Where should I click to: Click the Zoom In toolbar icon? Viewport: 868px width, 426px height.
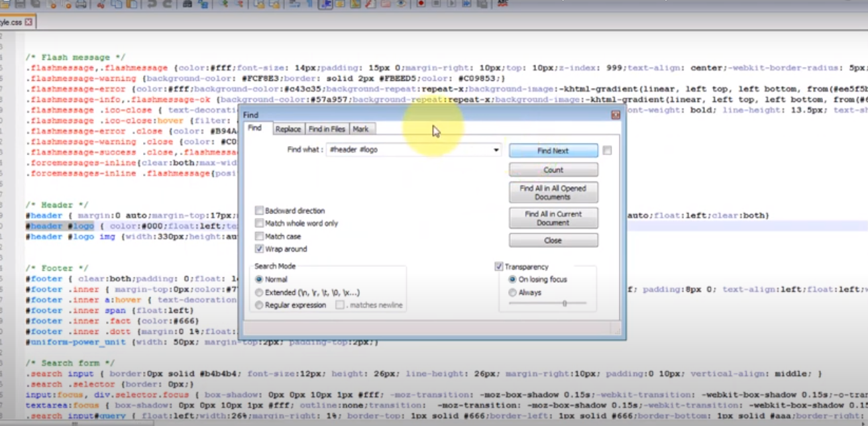click(224, 3)
